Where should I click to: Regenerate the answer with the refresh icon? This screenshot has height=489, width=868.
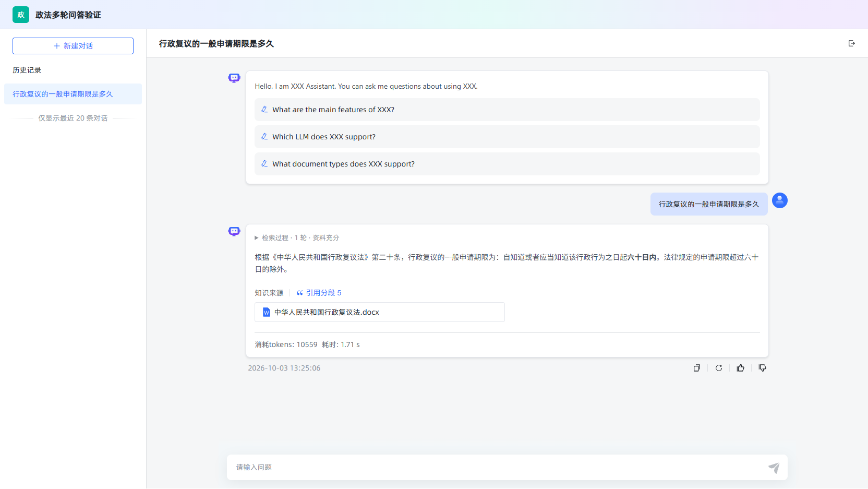[719, 368]
